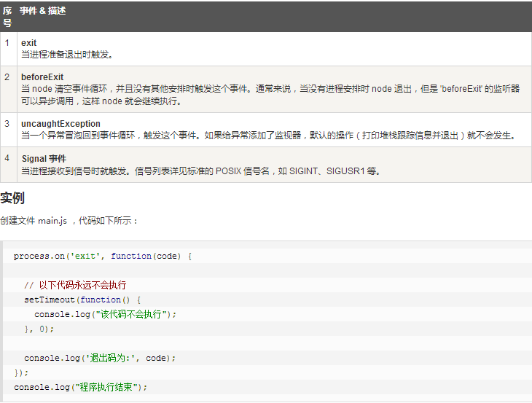532x403 pixels.
Task: Click the console.log('退出码为:', code) line
Action: click(100, 359)
